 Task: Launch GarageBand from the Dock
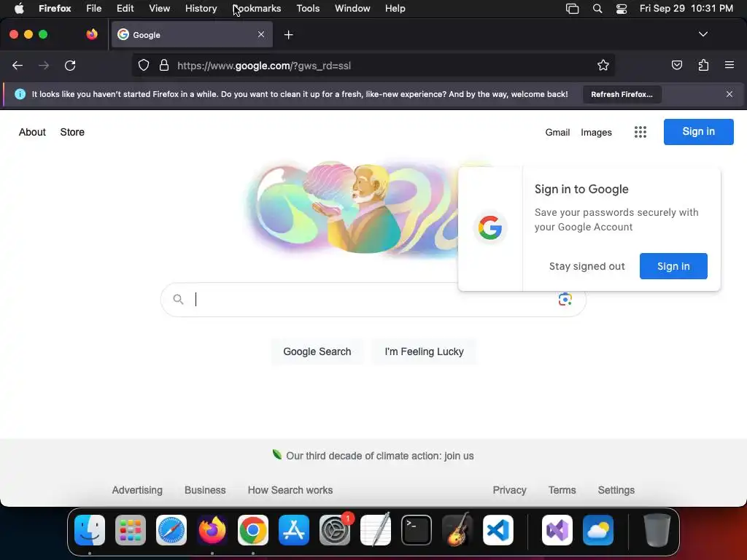coord(457,530)
